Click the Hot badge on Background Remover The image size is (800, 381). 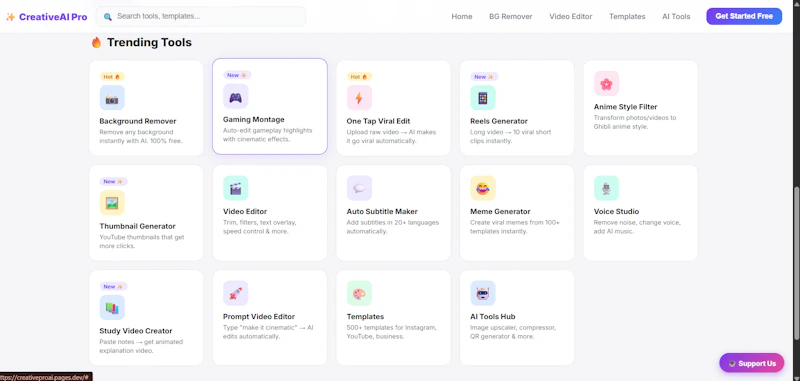pyautogui.click(x=112, y=77)
